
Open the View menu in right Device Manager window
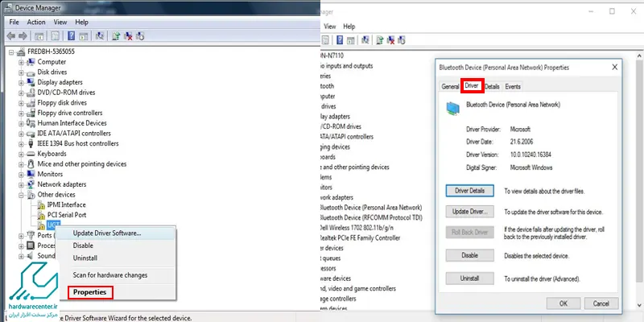pos(329,27)
